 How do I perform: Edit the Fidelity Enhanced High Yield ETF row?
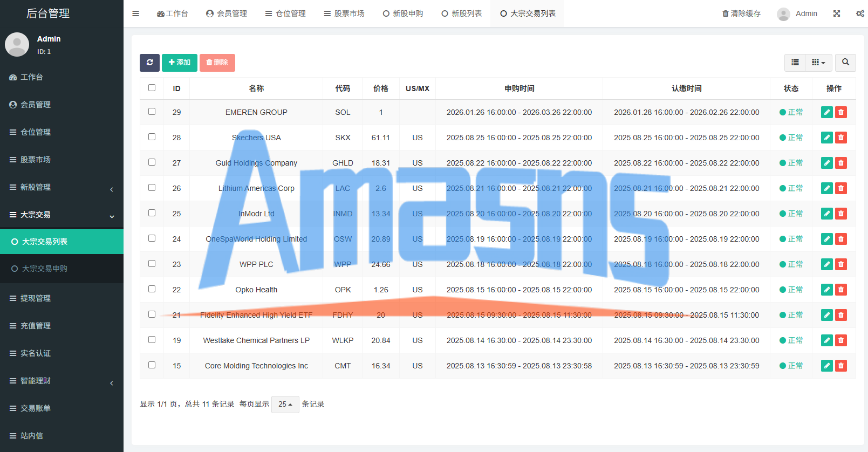click(827, 315)
